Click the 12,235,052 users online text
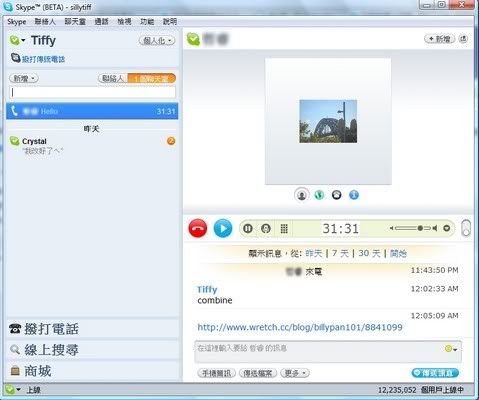The image size is (479, 400). point(421,390)
